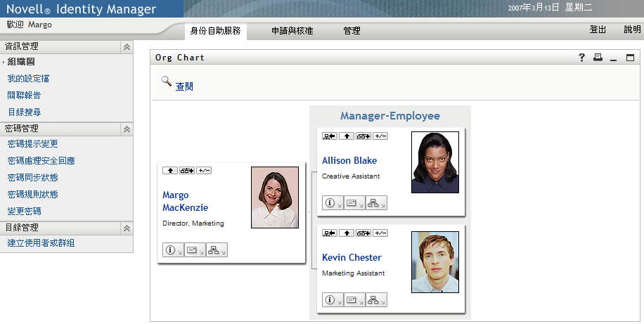Open the Allison Blake name link
644x324 pixels.
tap(350, 160)
